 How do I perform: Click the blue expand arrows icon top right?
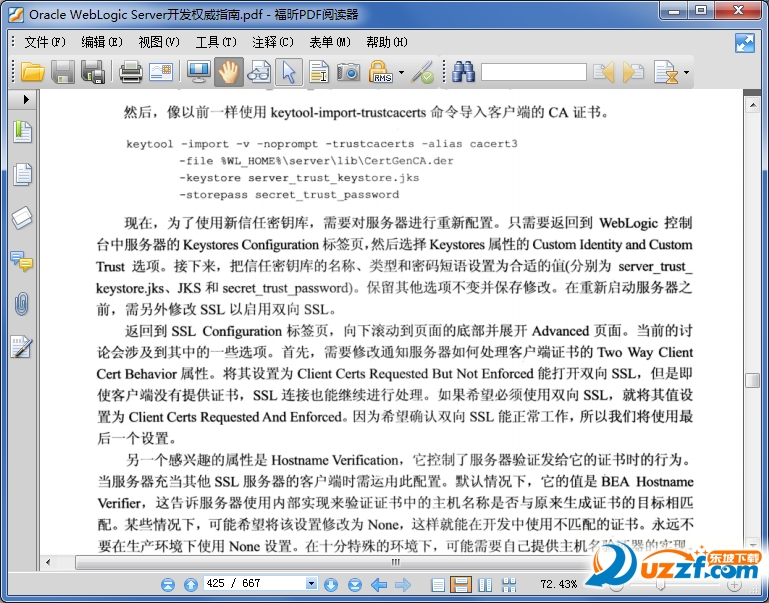(x=745, y=43)
